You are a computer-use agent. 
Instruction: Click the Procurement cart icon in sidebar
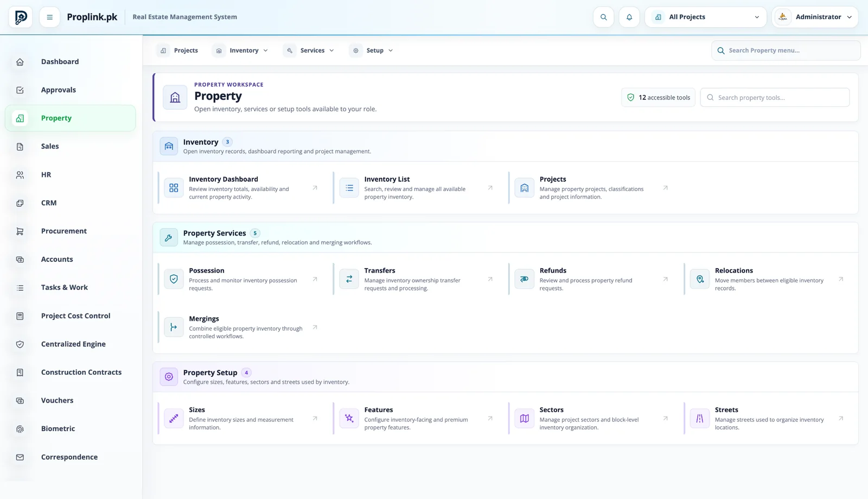coord(20,231)
